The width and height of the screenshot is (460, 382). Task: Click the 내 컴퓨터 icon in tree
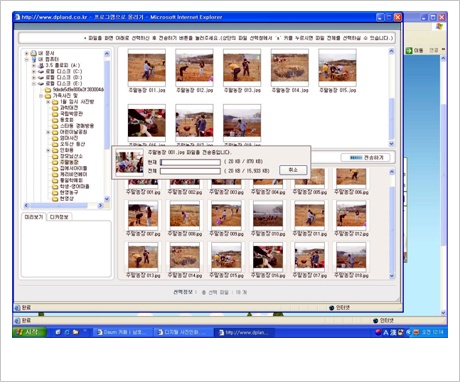pyautogui.click(x=34, y=59)
